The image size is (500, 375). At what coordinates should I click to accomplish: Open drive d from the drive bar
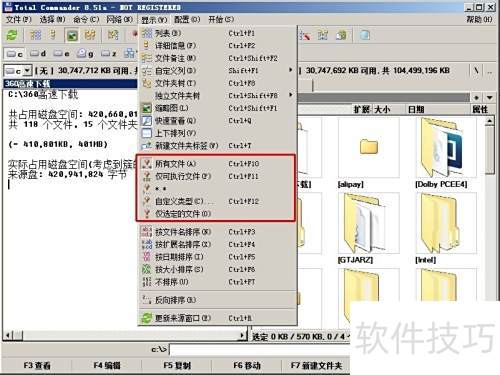[x=38, y=53]
